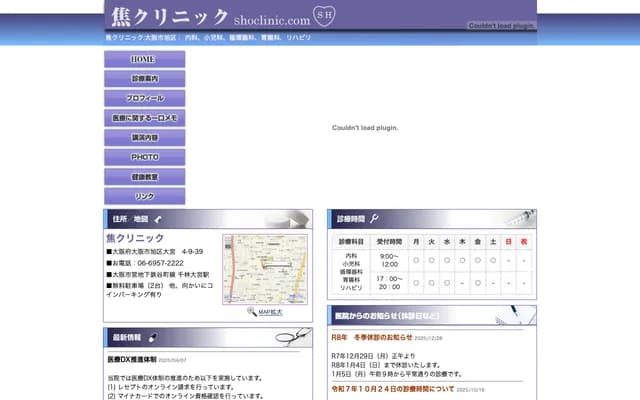Click the MAP拡大 link
640x400 pixels.
pos(270,312)
